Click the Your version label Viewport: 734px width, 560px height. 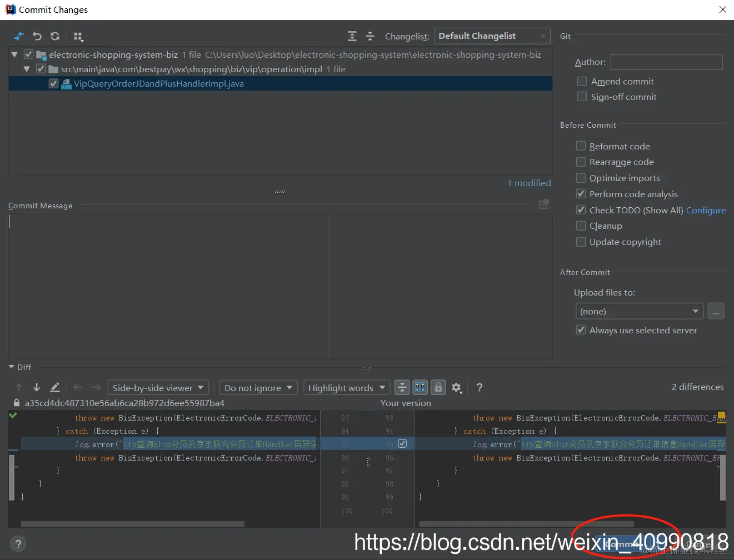[x=406, y=403]
